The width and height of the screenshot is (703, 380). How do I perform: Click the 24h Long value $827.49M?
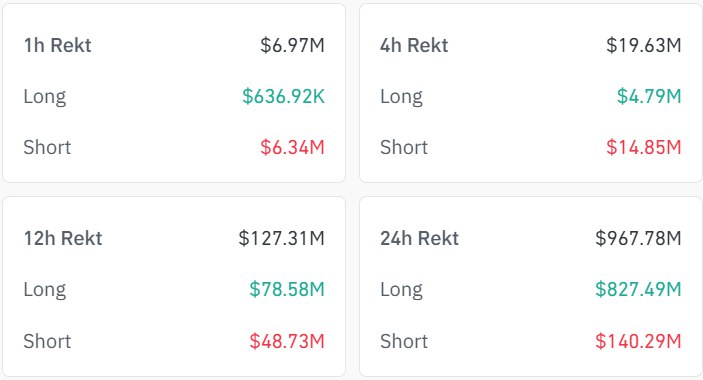638,289
